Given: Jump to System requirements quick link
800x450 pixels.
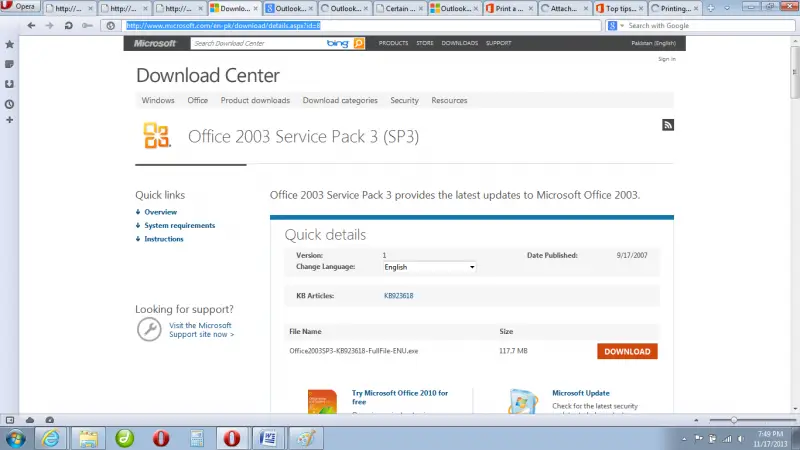Looking at the screenshot, I should pos(180,226).
